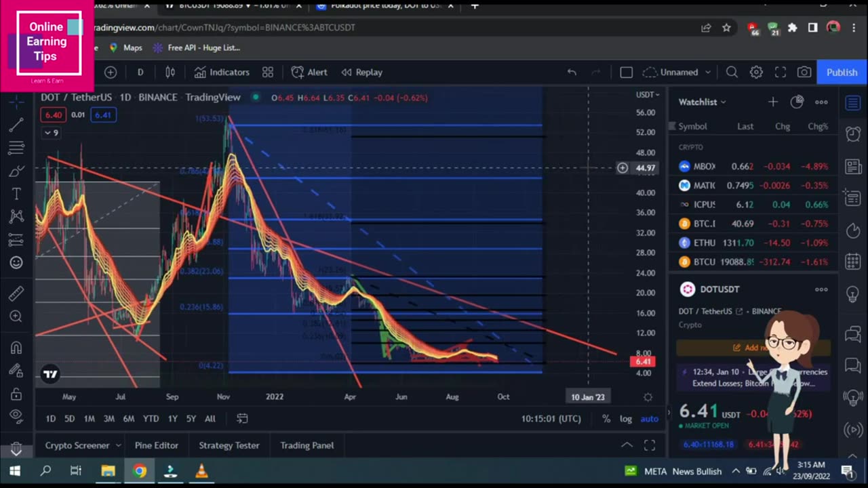
Task: Start bar Replay mode
Action: [x=361, y=72]
